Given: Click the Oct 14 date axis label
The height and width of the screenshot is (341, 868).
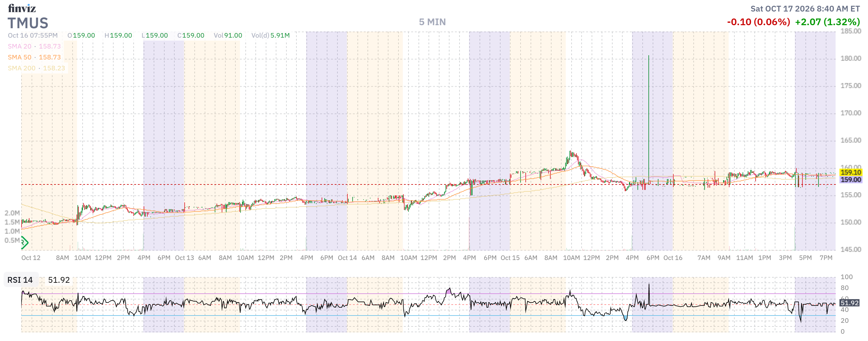Looking at the screenshot, I should (x=347, y=258).
